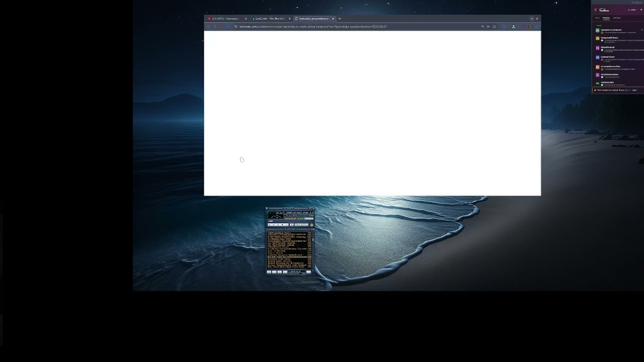Close the Erik SATIE browser tab
This screenshot has width=644, height=362.
point(246,19)
